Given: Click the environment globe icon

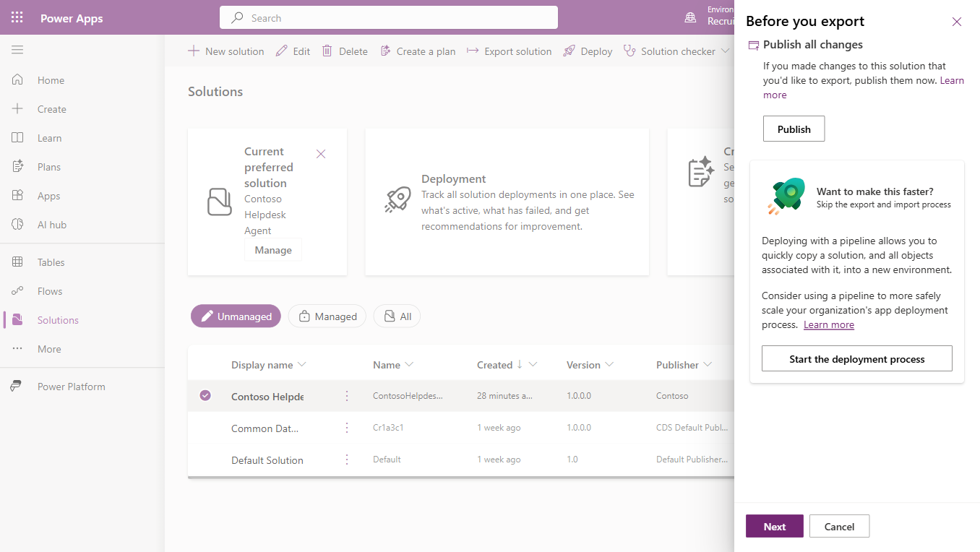Looking at the screenshot, I should coord(691,17).
